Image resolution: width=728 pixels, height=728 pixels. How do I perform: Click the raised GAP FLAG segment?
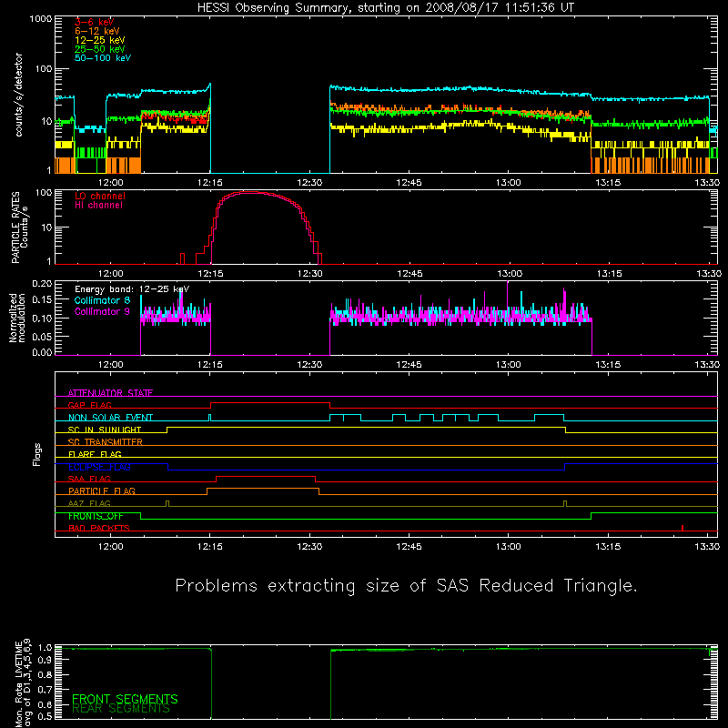[x=270, y=403]
